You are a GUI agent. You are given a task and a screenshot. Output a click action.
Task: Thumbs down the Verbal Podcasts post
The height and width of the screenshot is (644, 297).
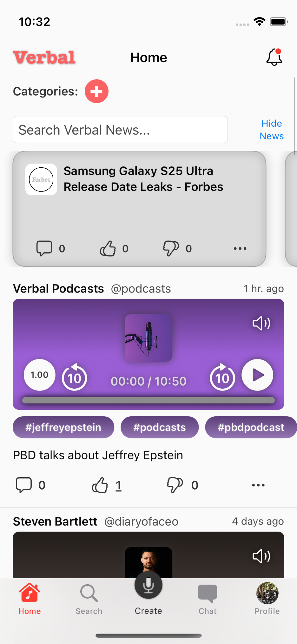(175, 485)
